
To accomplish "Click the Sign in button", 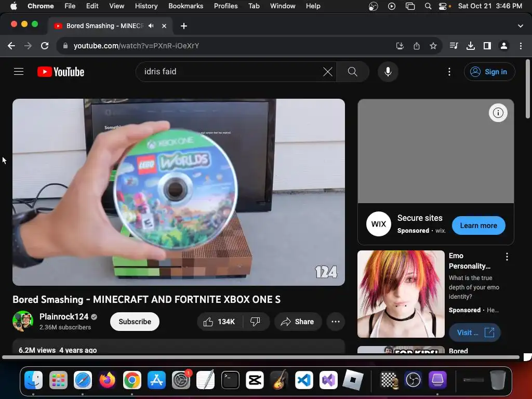I will coord(489,72).
